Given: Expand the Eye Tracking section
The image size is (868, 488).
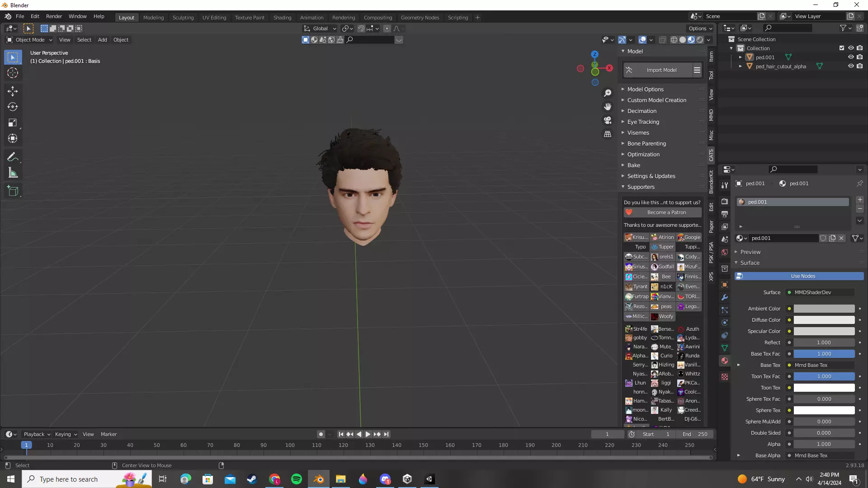Looking at the screenshot, I should coord(643,122).
